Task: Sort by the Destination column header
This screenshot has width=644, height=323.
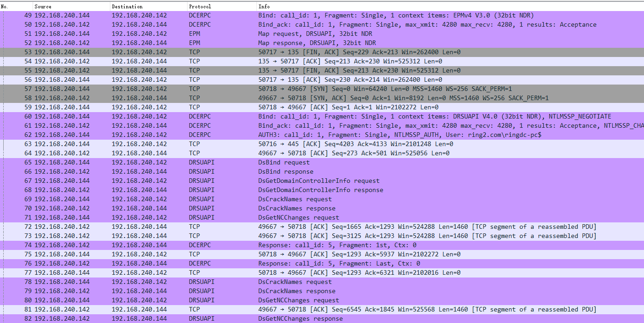Action: click(148, 6)
